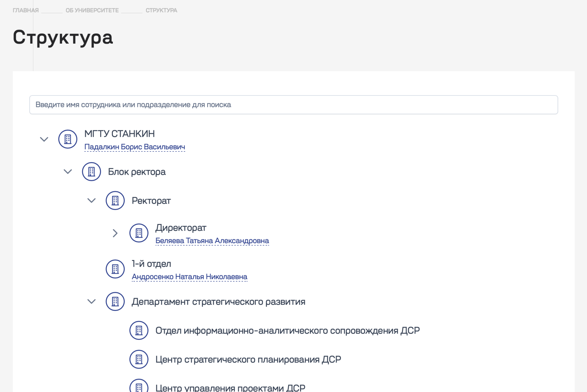This screenshot has height=392, width=587.
Task: Select Центр стратегического планирования ДСР text
Action: (248, 360)
